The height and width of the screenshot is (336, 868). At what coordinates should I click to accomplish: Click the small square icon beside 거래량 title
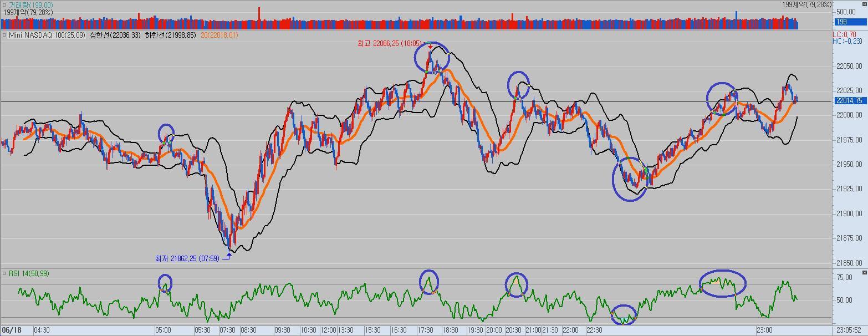(x=4, y=4)
